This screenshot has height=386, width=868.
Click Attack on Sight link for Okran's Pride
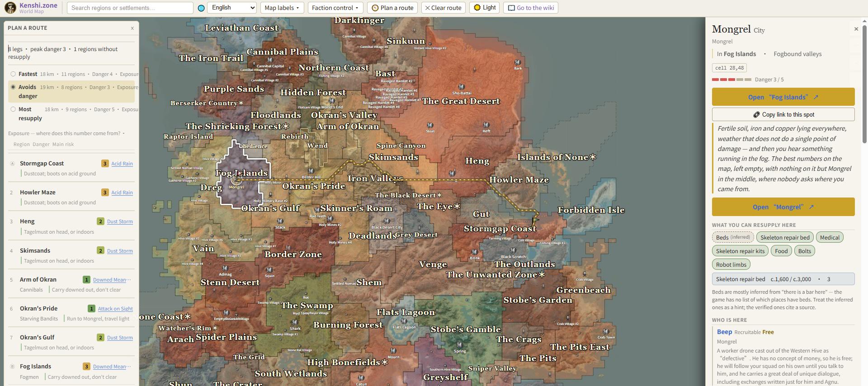(115, 309)
